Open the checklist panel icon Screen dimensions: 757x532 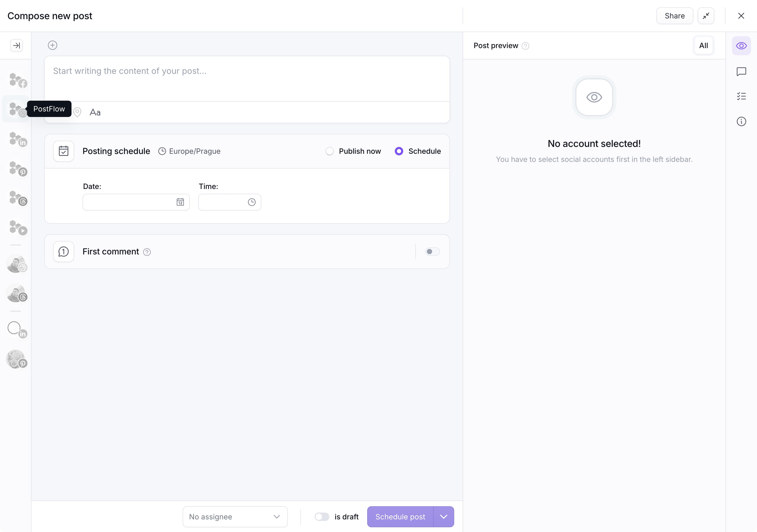[741, 96]
